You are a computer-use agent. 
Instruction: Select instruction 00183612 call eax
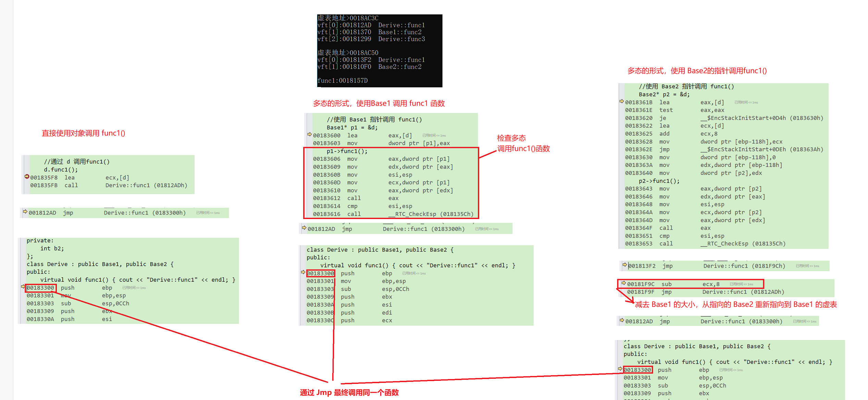pos(356,198)
